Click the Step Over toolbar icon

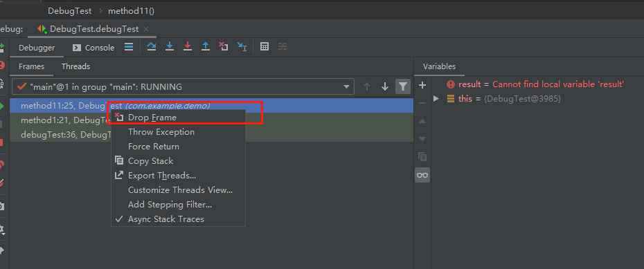click(x=152, y=47)
